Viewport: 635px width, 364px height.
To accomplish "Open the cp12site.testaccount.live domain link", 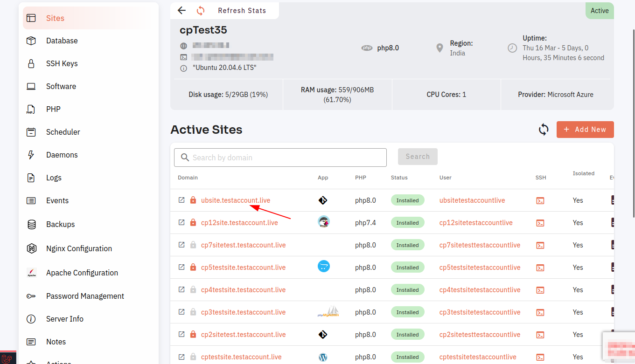I will (x=239, y=223).
